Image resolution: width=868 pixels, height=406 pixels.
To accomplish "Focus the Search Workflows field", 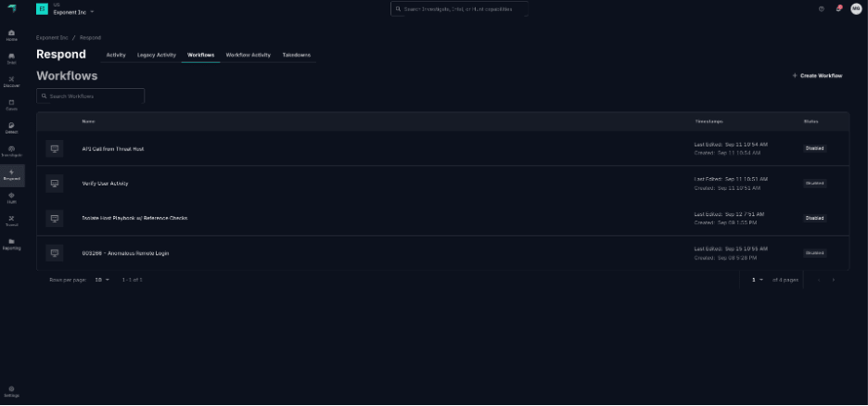I will (90, 96).
